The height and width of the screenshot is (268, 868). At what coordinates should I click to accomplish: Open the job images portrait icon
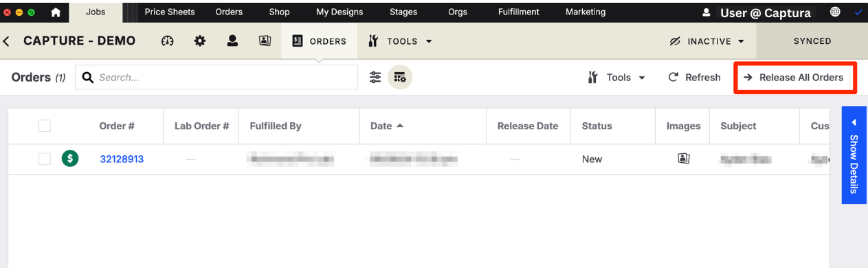point(265,41)
